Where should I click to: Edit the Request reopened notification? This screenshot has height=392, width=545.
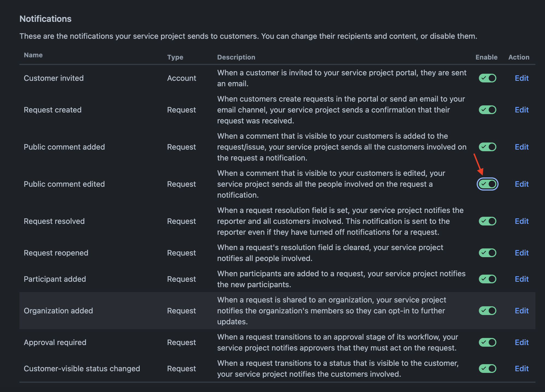521,253
